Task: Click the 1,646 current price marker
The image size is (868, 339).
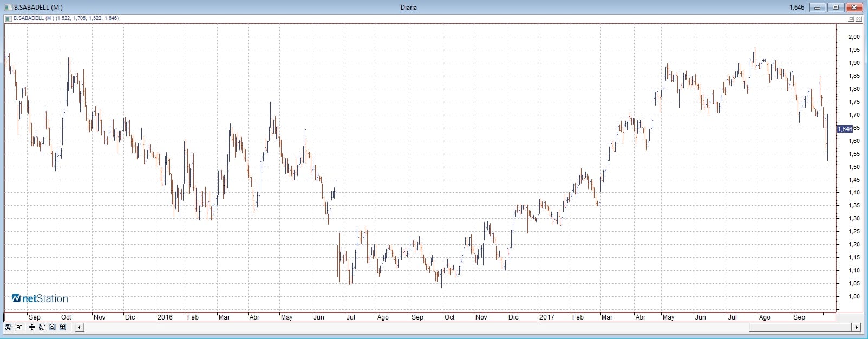Action: tap(845, 129)
